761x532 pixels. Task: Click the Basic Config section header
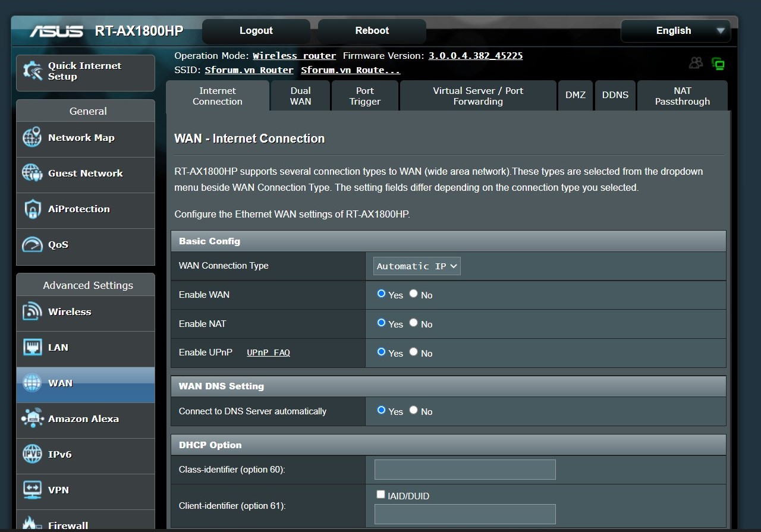448,241
